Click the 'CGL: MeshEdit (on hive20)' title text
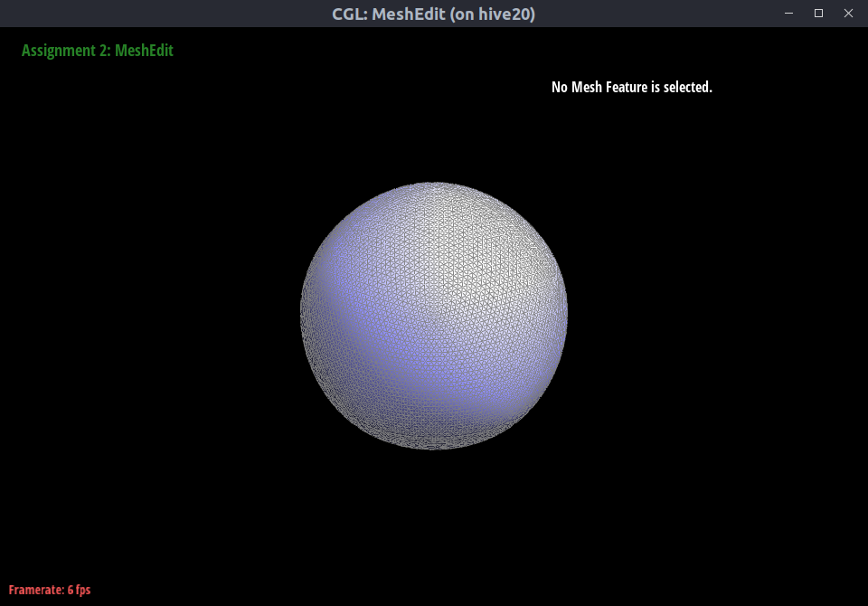 [x=434, y=14]
